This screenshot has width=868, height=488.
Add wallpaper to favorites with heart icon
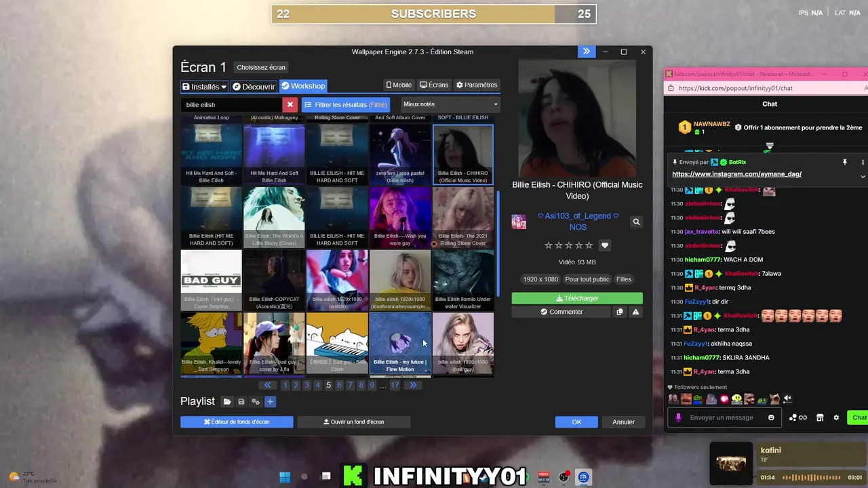605,245
